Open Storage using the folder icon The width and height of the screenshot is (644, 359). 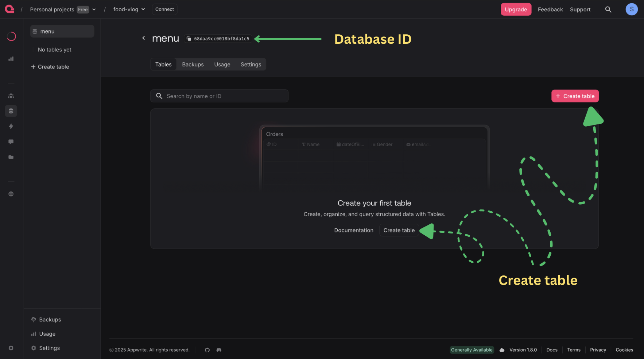[x=11, y=157]
